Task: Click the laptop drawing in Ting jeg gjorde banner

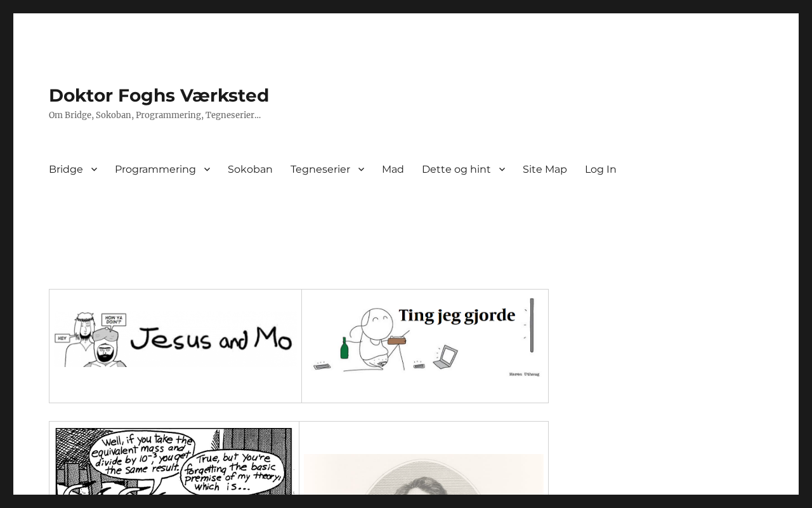Action: point(445,356)
